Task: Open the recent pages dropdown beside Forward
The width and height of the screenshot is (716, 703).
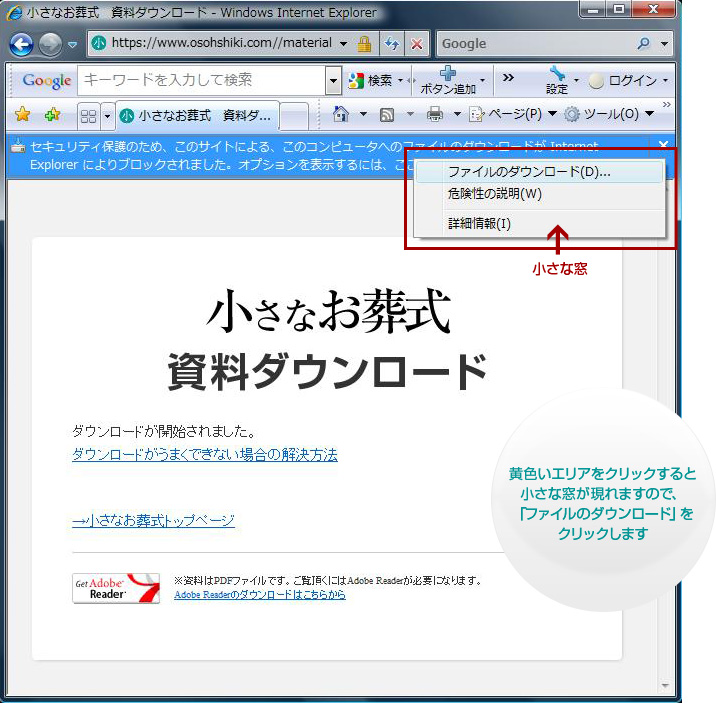Action: click(x=72, y=45)
